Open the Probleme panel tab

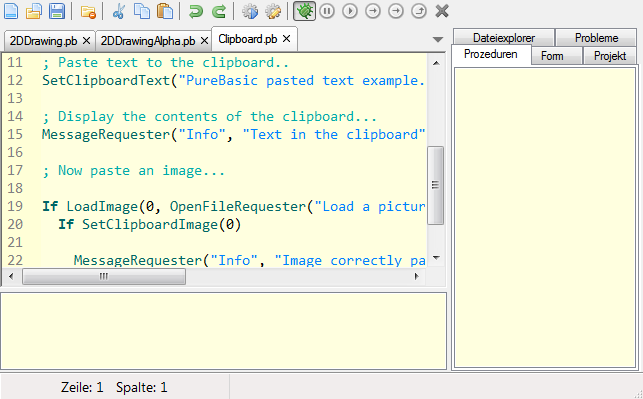click(596, 38)
